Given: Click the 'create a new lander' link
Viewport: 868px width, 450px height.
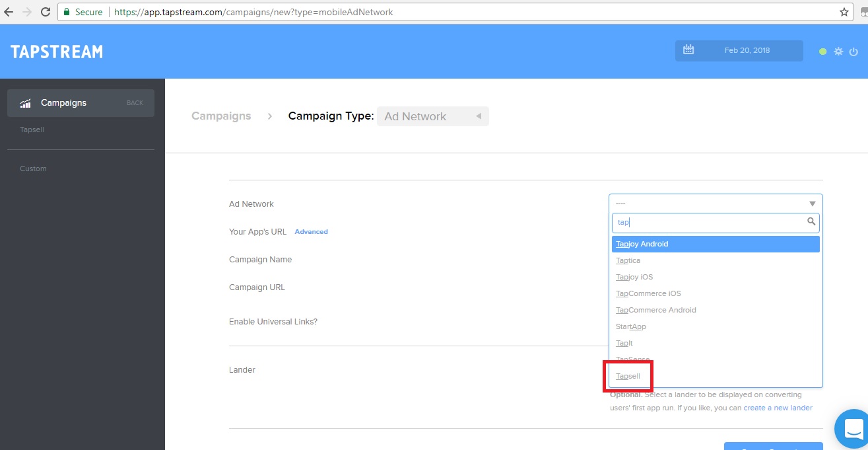Looking at the screenshot, I should 778,408.
